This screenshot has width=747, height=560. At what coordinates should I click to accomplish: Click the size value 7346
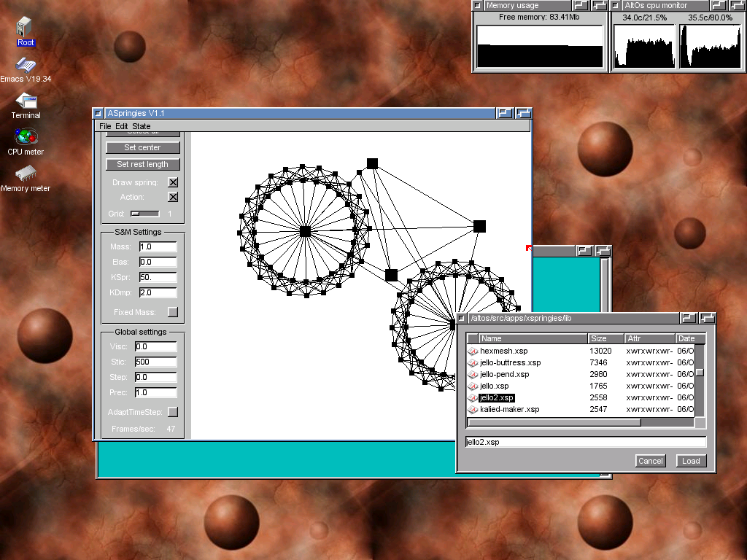(x=598, y=363)
